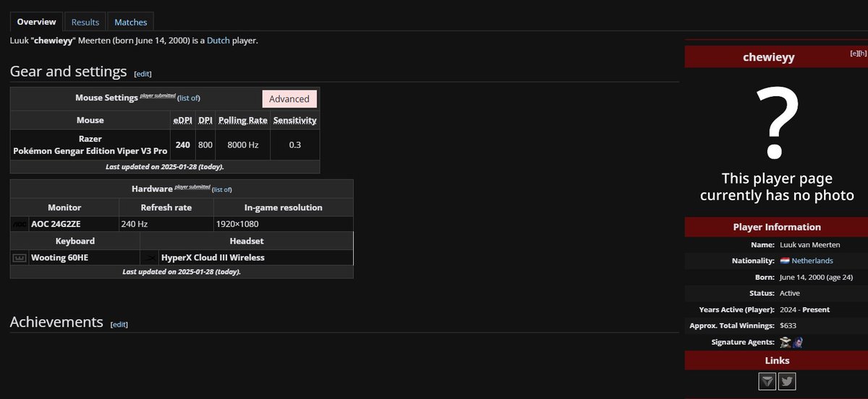Image resolution: width=868 pixels, height=399 pixels.
Task: Select the HyperX Cloud III Wireless text
Action: (213, 257)
